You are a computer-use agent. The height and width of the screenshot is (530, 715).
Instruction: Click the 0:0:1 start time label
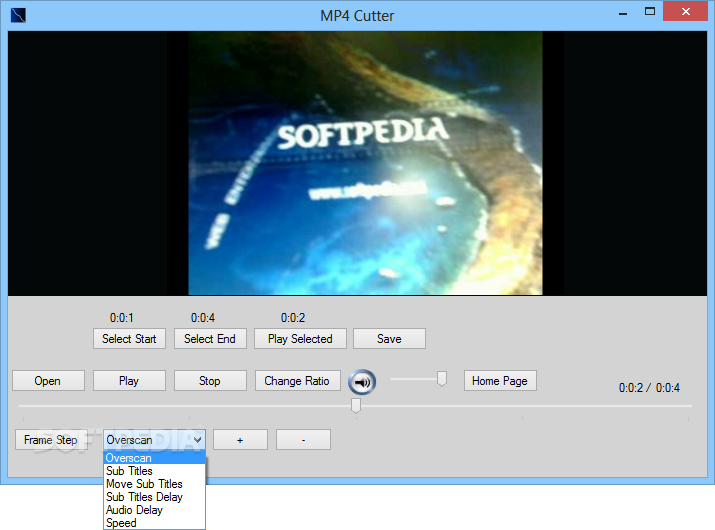pyautogui.click(x=122, y=318)
